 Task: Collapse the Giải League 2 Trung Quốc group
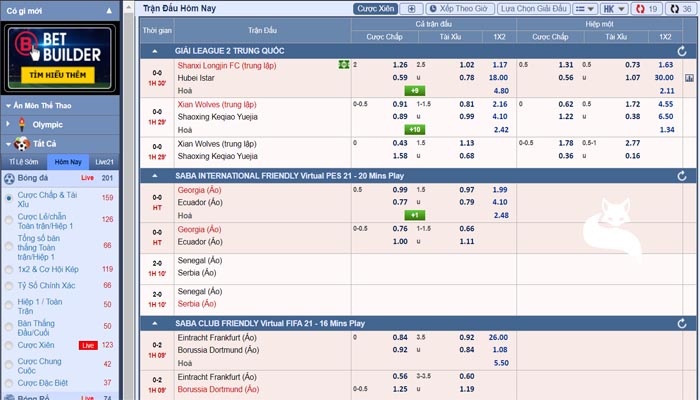tap(154, 51)
